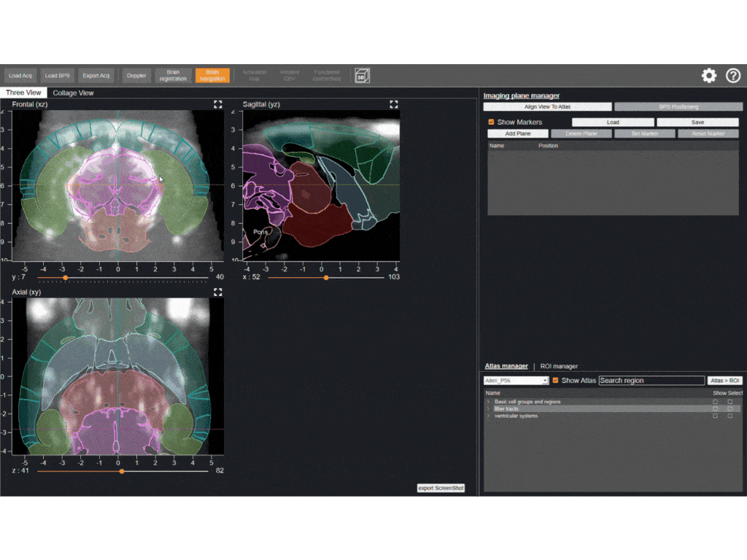
Task: Expand Basic cell groups and regions
Action: pos(489,402)
